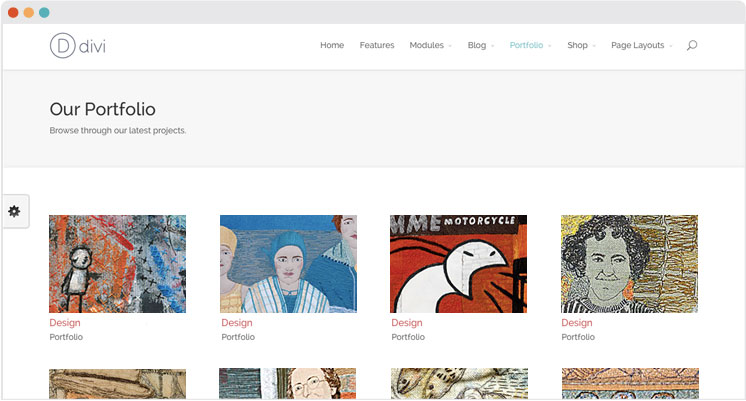Open the Motorcycle eagle artwork thumbnail

[459, 264]
